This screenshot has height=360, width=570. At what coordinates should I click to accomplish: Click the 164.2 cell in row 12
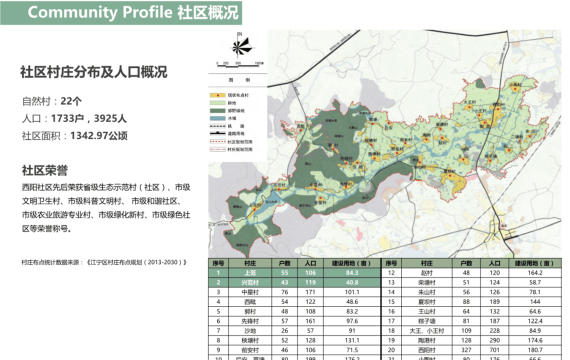click(x=535, y=273)
